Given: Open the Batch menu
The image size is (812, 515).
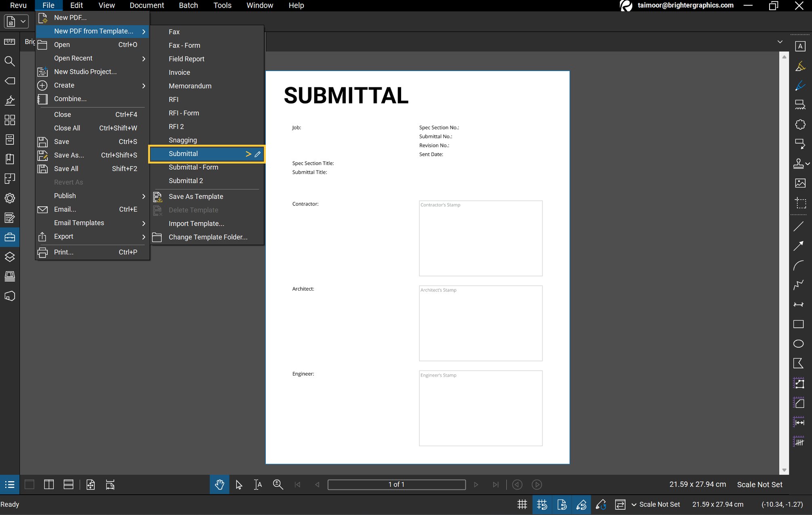Looking at the screenshot, I should coord(188,5).
